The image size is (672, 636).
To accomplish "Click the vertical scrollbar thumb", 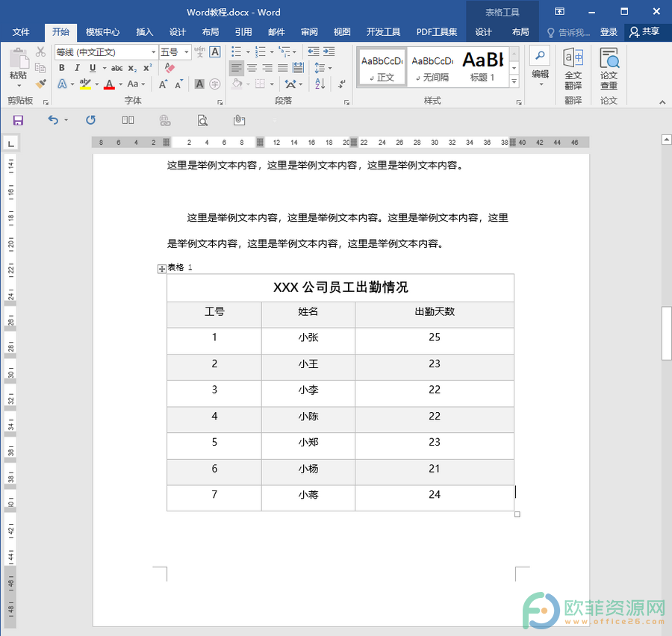I will coord(667,333).
